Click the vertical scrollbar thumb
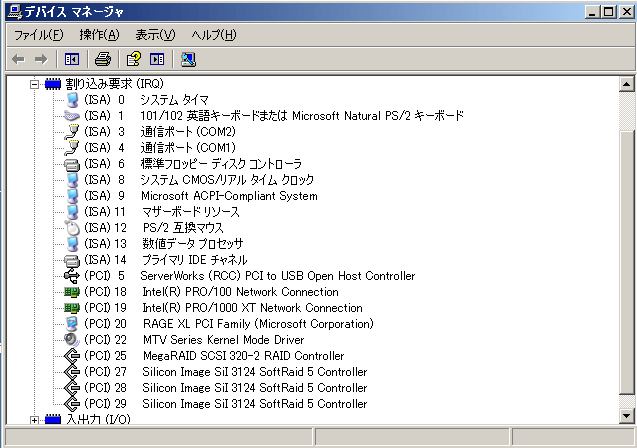The width and height of the screenshot is (637, 448). [626, 263]
